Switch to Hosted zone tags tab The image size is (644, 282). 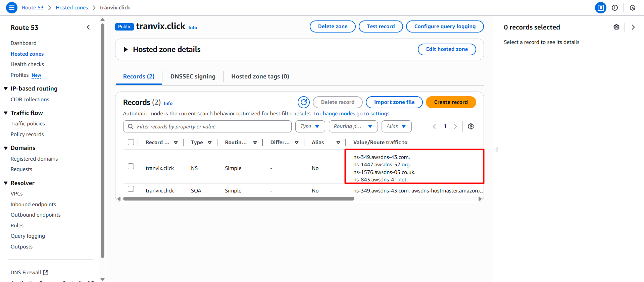click(260, 76)
